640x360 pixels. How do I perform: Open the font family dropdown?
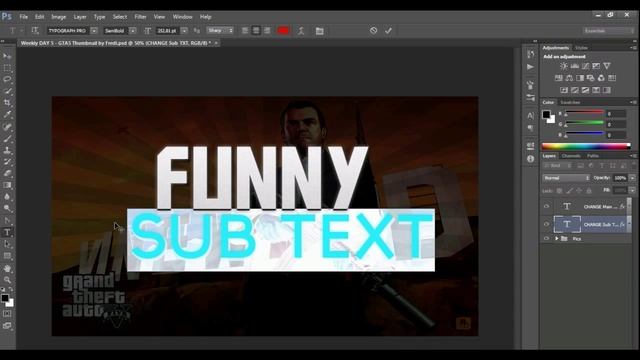pos(94,31)
